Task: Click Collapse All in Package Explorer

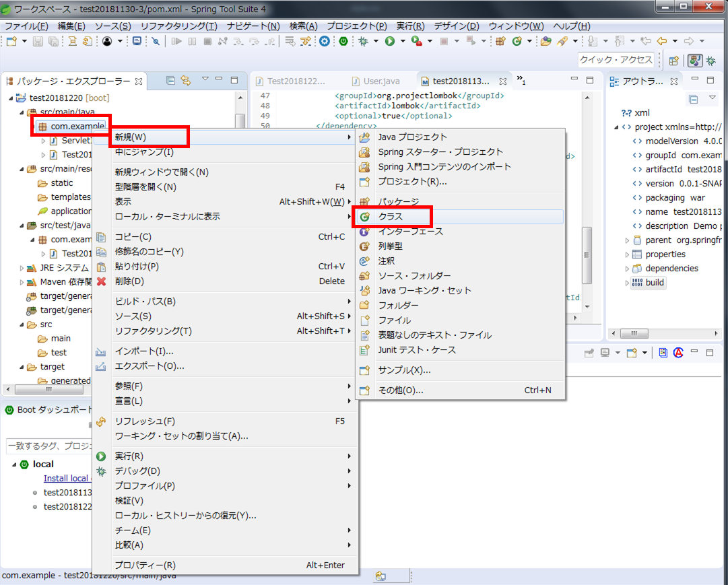Action: point(170,81)
